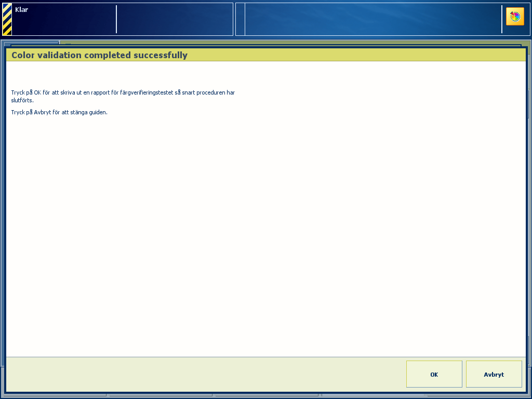Close the wizard with Avbryt
532x399 pixels.
pyautogui.click(x=494, y=374)
